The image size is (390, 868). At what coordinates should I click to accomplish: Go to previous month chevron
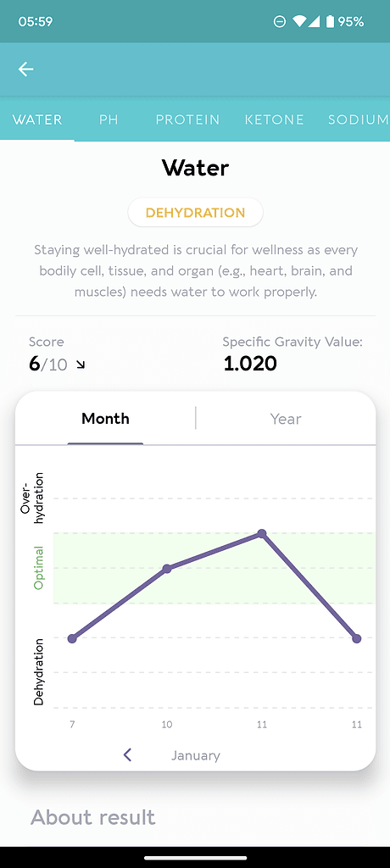127,754
